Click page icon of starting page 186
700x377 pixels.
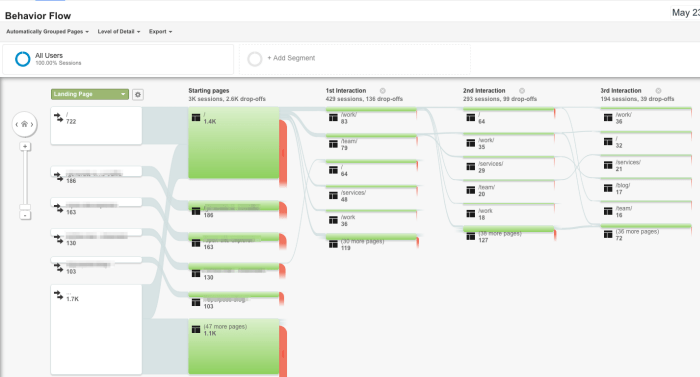click(x=196, y=211)
